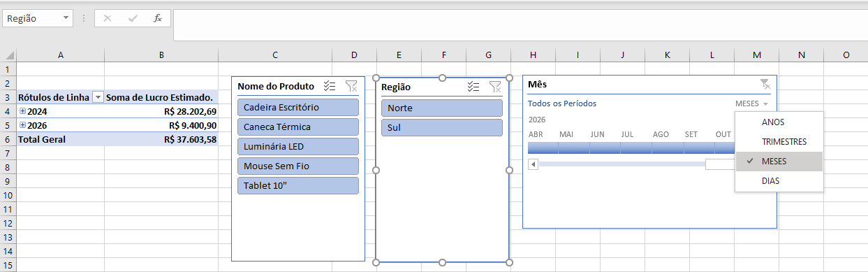Screen dimensions: 868x272
Task: Select Sul in Região slicer
Action: pyautogui.click(x=441, y=127)
